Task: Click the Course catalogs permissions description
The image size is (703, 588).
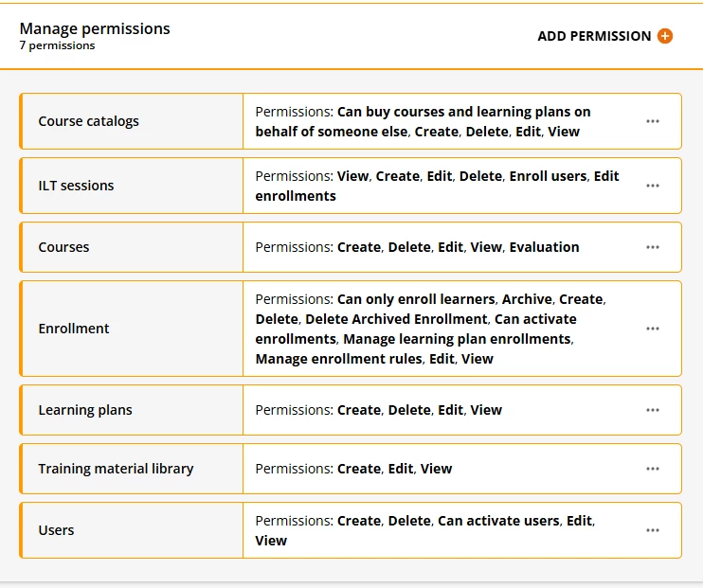Action: 423,121
